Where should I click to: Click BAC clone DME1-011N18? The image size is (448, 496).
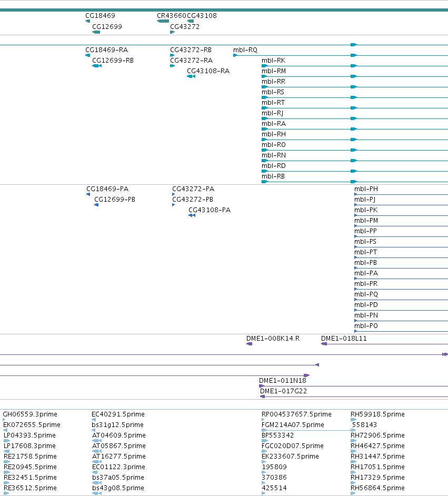point(283,381)
